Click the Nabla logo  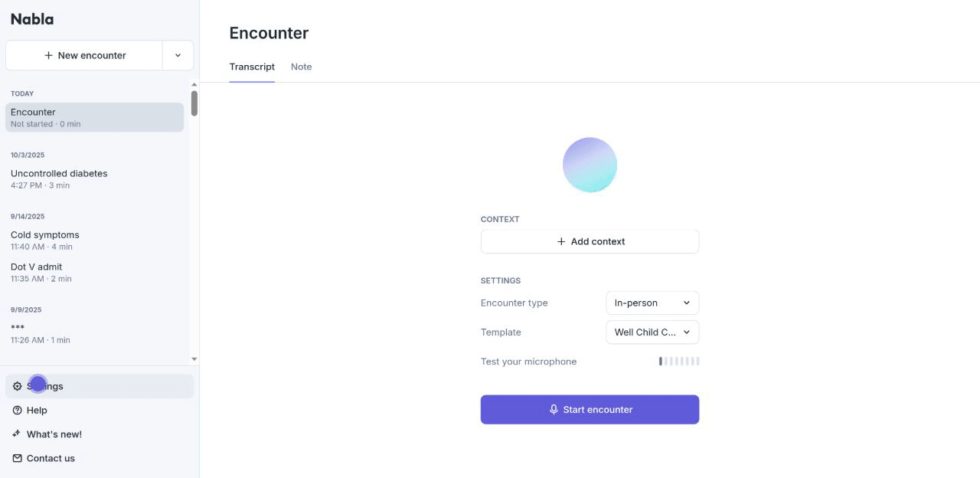tap(32, 19)
